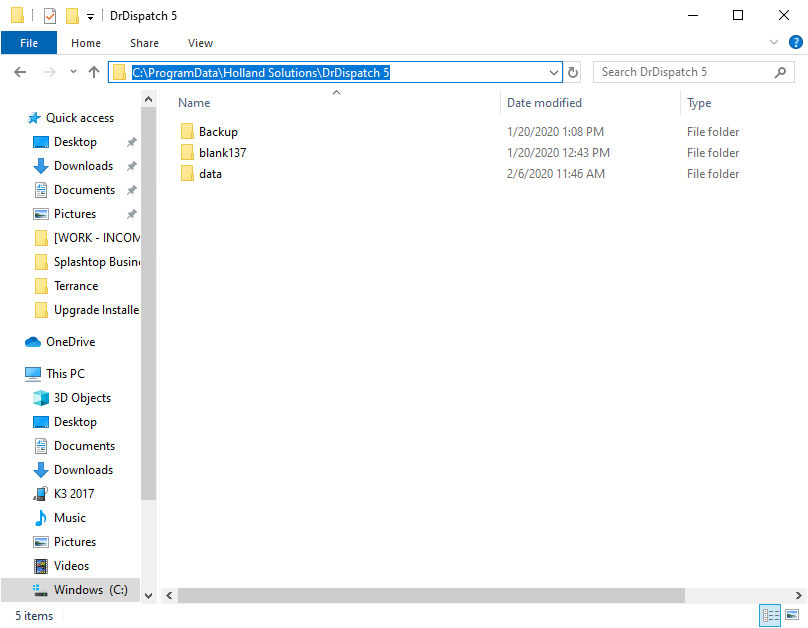
Task: Refresh the current folder view
Action: [573, 73]
